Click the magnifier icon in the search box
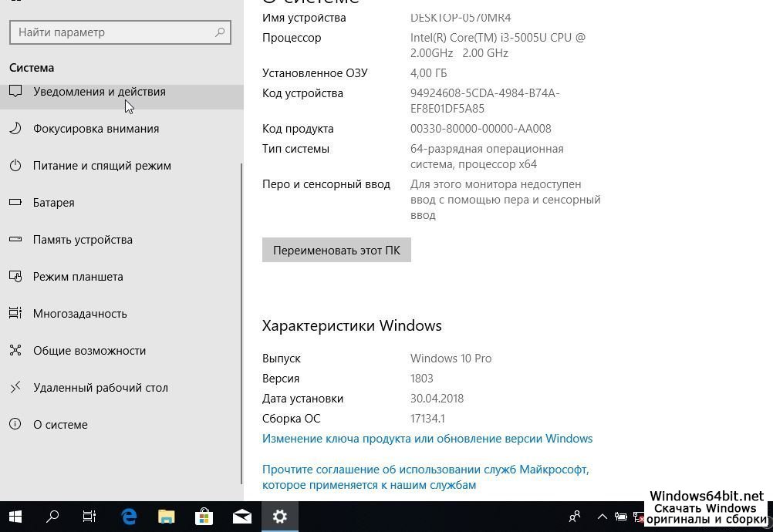The height and width of the screenshot is (532, 773). [x=220, y=32]
